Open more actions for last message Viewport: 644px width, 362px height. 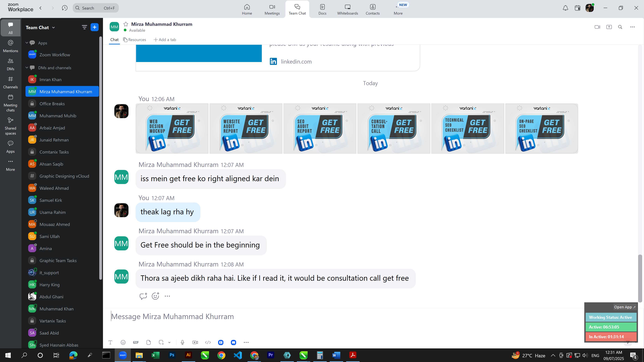tap(167, 296)
